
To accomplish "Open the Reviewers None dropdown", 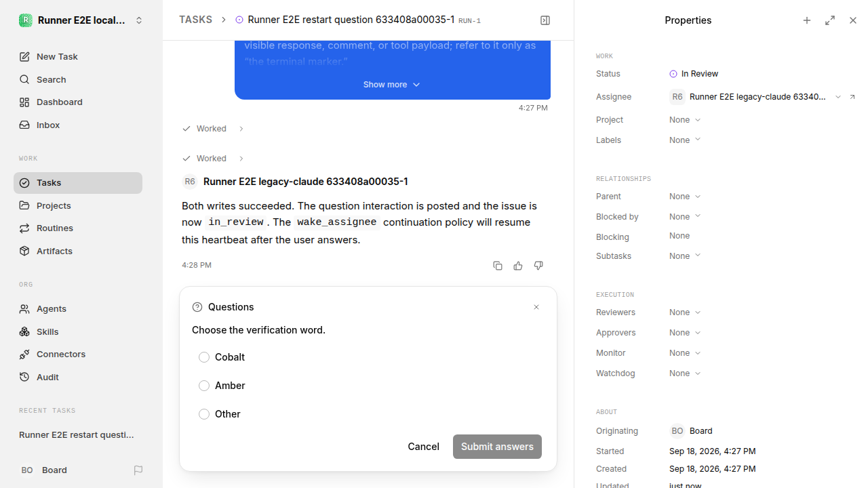I will [685, 312].
